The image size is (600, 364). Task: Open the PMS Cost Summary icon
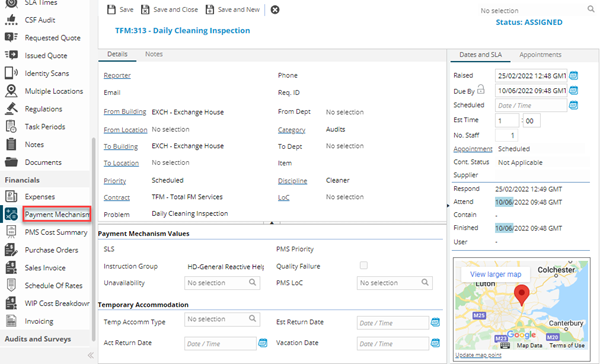click(x=11, y=232)
